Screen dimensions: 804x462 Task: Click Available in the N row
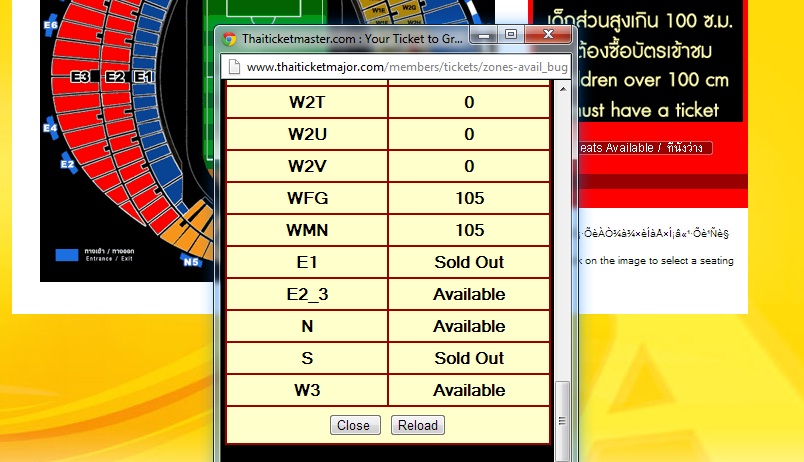pos(469,326)
